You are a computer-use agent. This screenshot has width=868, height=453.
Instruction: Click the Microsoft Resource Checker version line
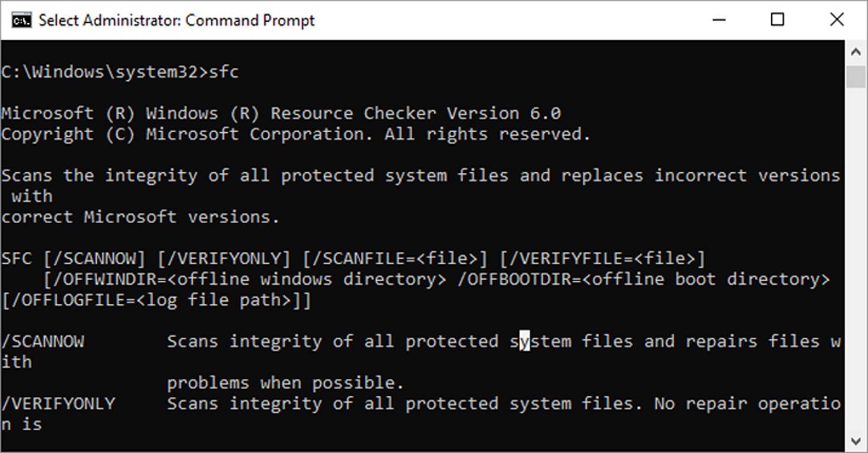[x=280, y=113]
